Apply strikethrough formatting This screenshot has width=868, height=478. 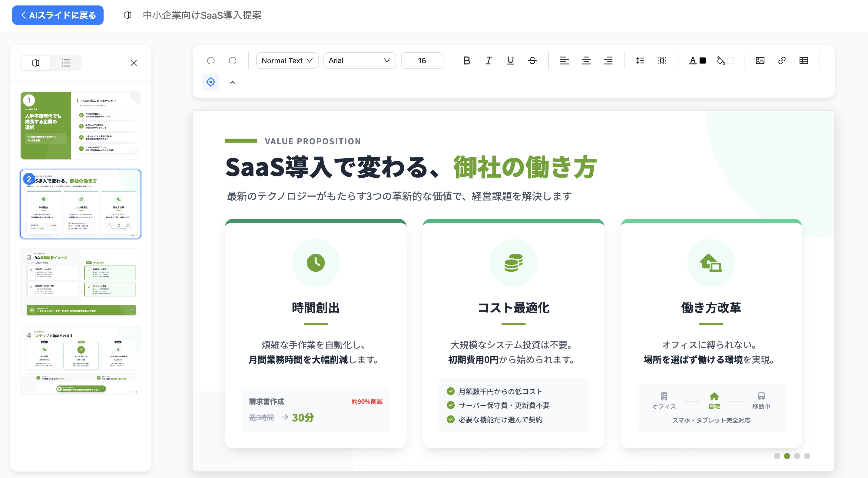click(532, 61)
